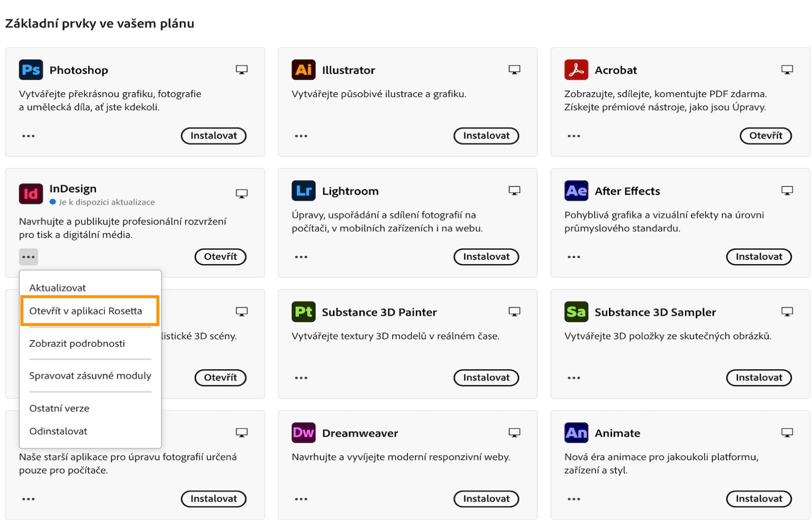Viewport: 812px width, 524px height.
Task: Click the "Dreamweaver" title text
Action: coord(360,433)
